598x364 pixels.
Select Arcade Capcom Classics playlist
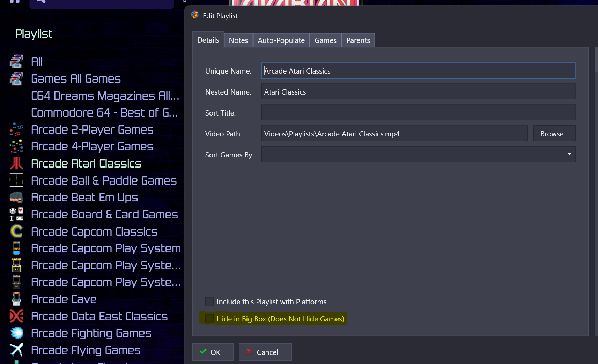(x=94, y=231)
